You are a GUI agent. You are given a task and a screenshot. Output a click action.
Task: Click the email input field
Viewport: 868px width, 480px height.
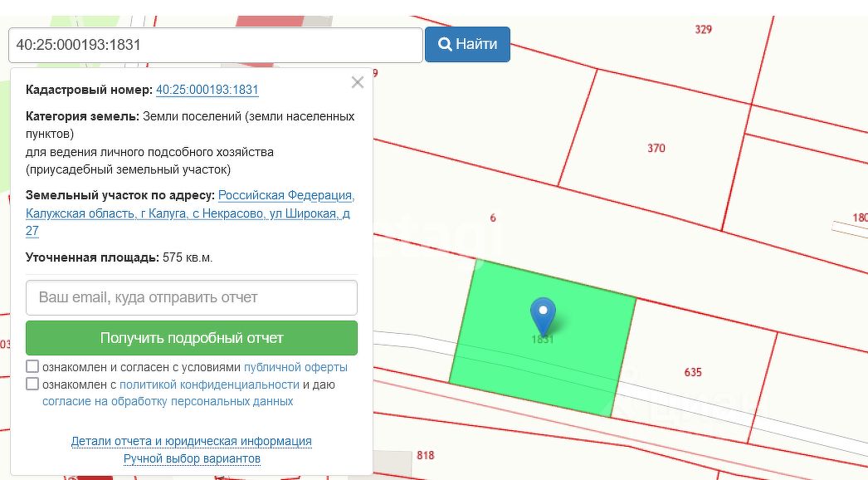point(192,297)
